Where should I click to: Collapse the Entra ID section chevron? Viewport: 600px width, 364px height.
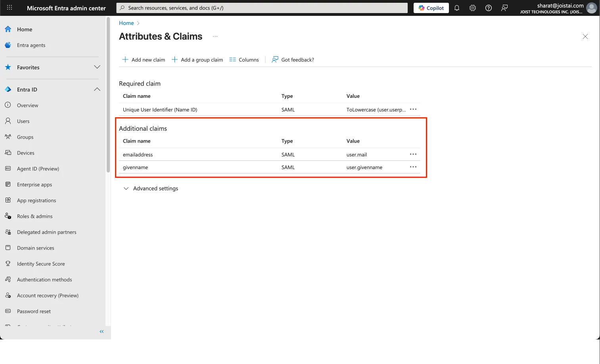(x=97, y=90)
